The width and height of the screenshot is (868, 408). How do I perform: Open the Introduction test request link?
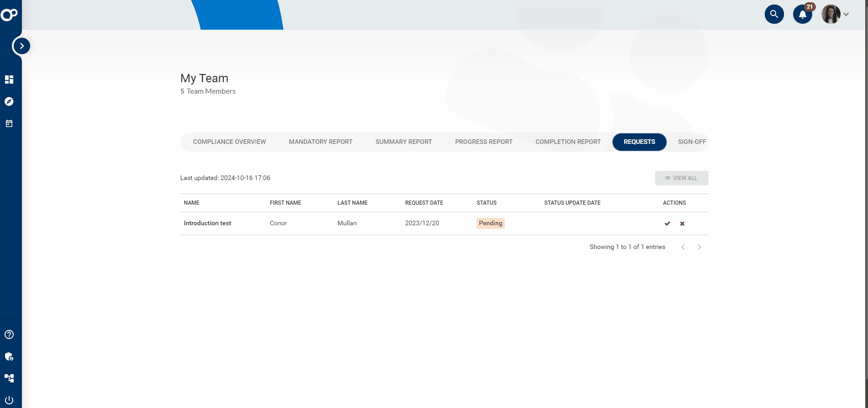pos(207,223)
